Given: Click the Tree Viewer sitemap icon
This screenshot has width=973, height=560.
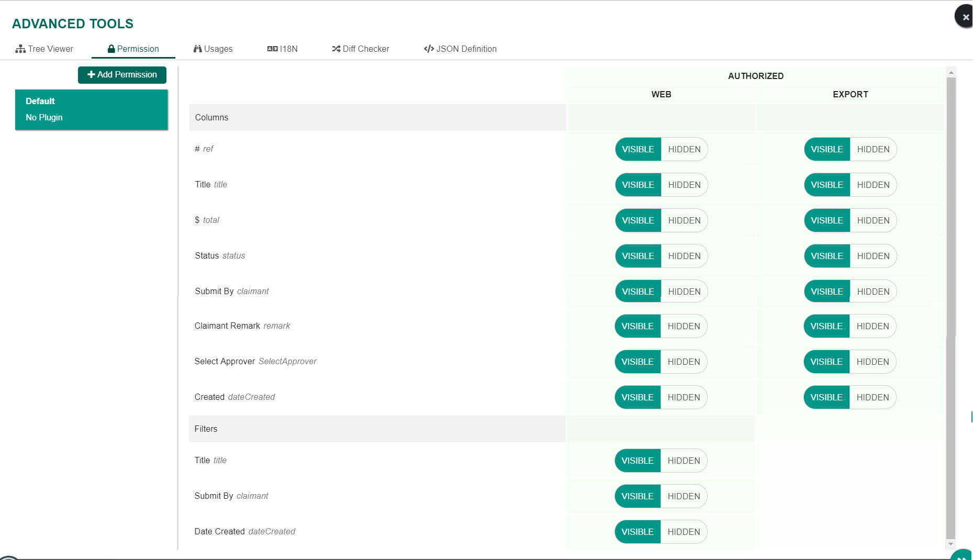Looking at the screenshot, I should pyautogui.click(x=20, y=49).
